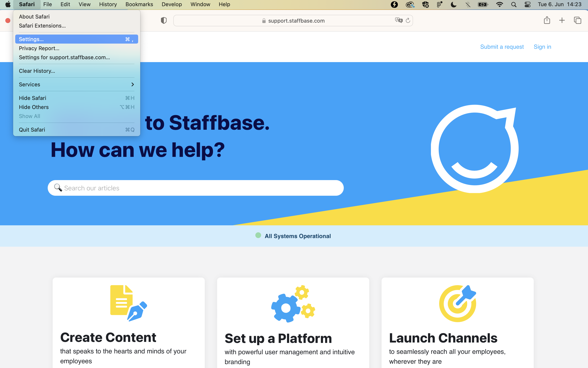
Task: Click the Sign in link
Action: click(542, 47)
